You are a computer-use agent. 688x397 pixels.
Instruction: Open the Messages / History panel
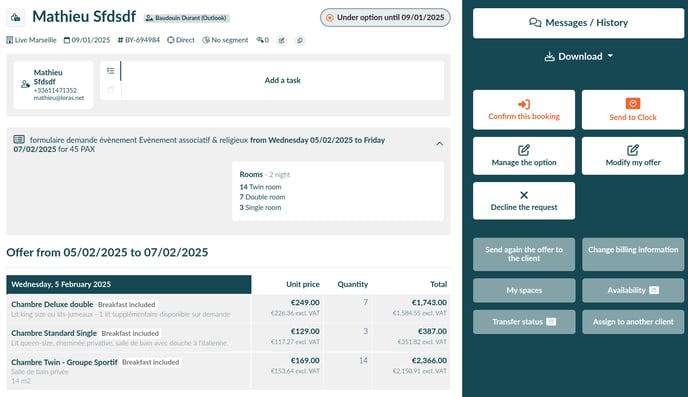(578, 23)
